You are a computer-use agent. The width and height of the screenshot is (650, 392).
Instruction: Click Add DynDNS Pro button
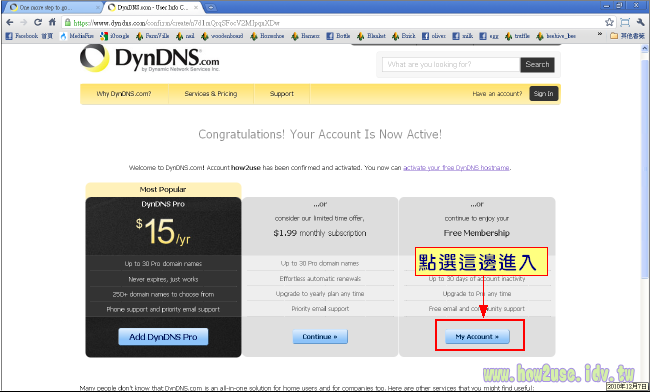point(163,337)
